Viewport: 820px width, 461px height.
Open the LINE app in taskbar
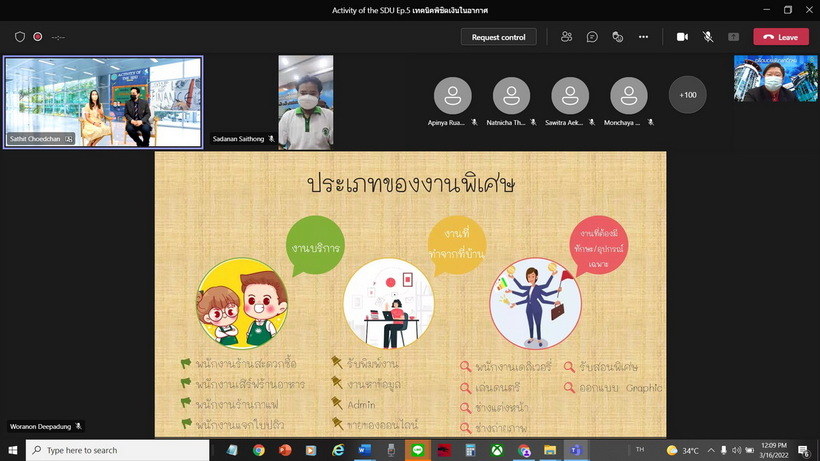pyautogui.click(x=417, y=451)
